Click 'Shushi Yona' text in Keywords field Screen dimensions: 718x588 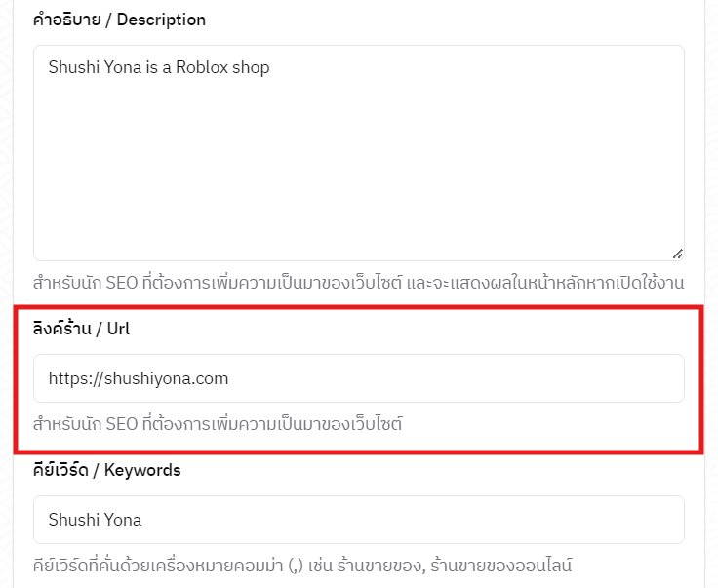click(x=95, y=520)
